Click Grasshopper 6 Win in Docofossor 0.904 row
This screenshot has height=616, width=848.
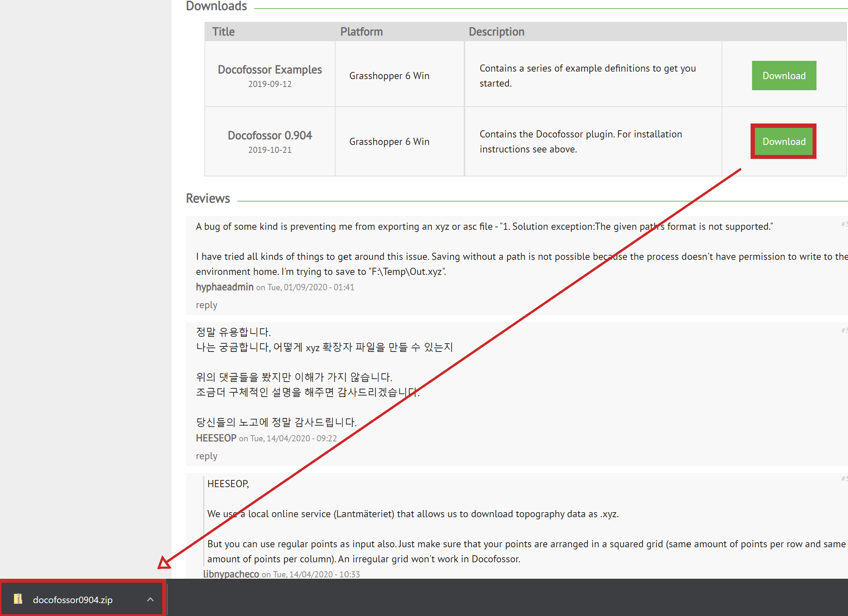coord(389,142)
